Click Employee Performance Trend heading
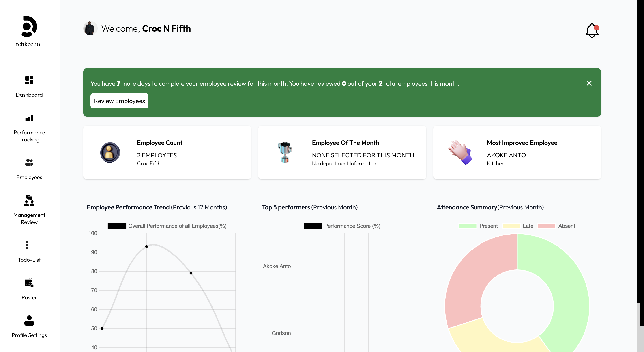 pos(157,207)
